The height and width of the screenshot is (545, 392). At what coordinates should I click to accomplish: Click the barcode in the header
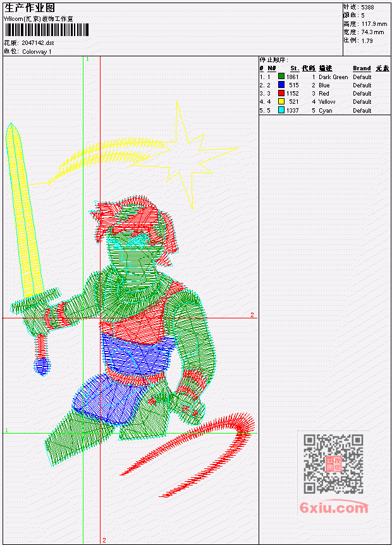pyautogui.click(x=47, y=30)
